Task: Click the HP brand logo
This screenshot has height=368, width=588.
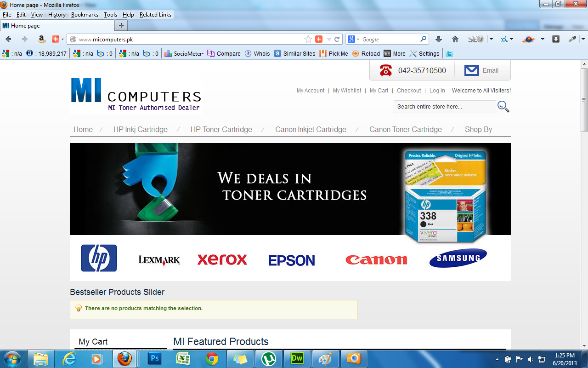Action: [x=99, y=258]
